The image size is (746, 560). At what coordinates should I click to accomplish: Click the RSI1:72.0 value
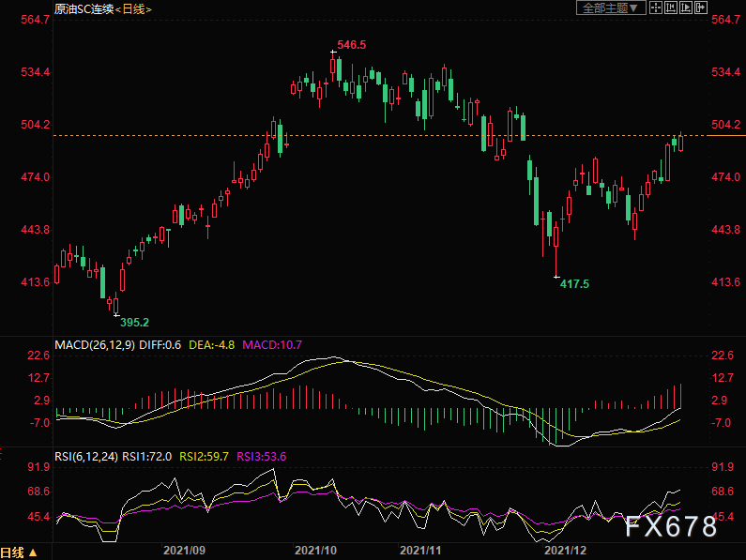click(x=147, y=457)
